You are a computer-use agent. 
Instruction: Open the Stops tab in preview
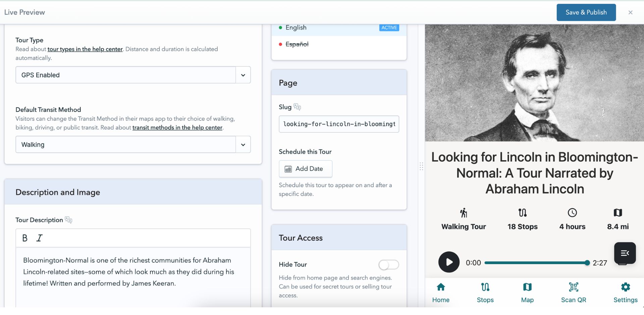[485, 292]
